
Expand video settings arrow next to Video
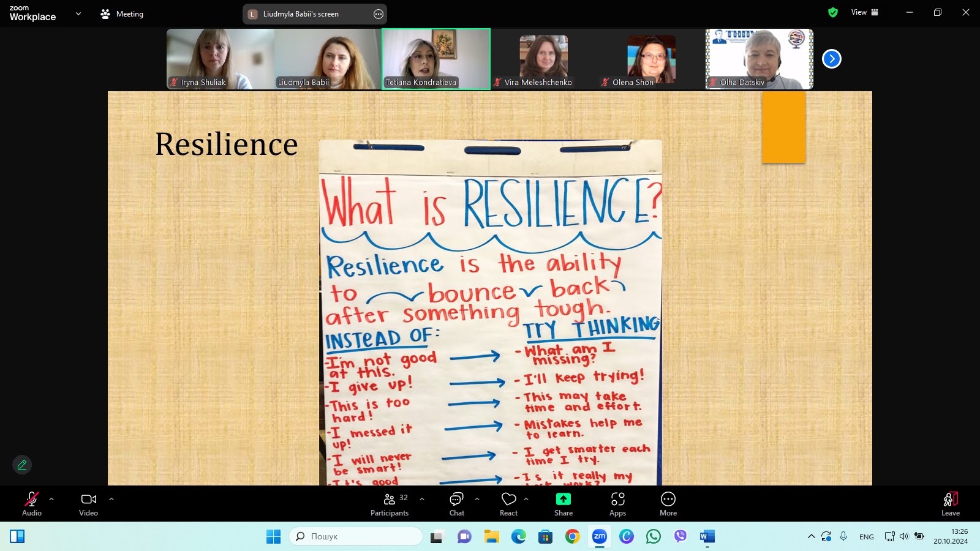click(x=111, y=499)
